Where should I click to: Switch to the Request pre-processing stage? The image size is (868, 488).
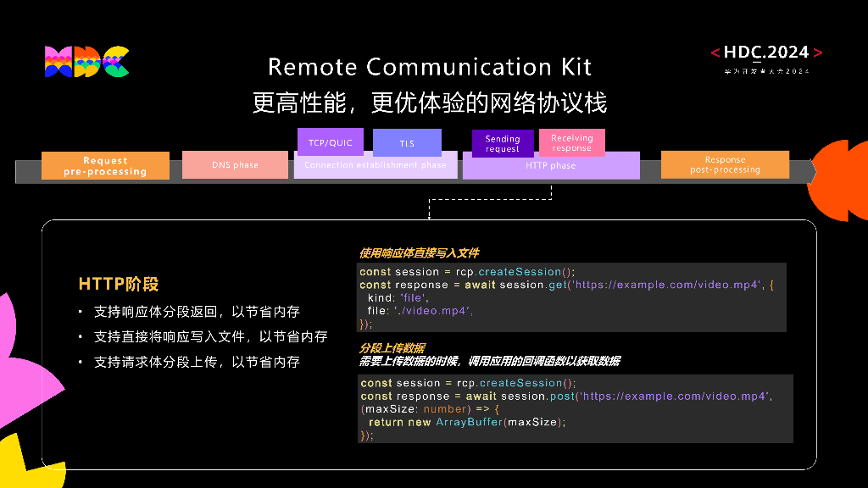pyautogui.click(x=105, y=164)
